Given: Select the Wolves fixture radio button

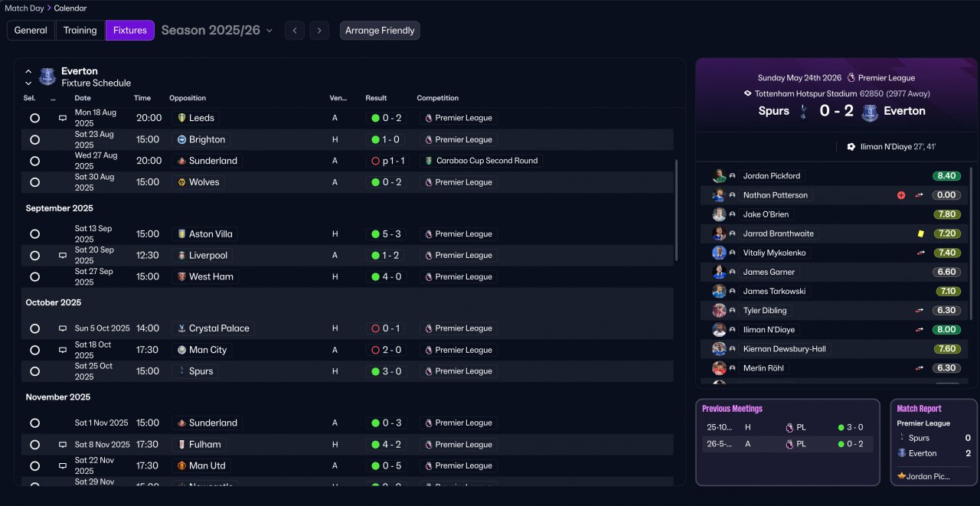Looking at the screenshot, I should click(x=34, y=182).
